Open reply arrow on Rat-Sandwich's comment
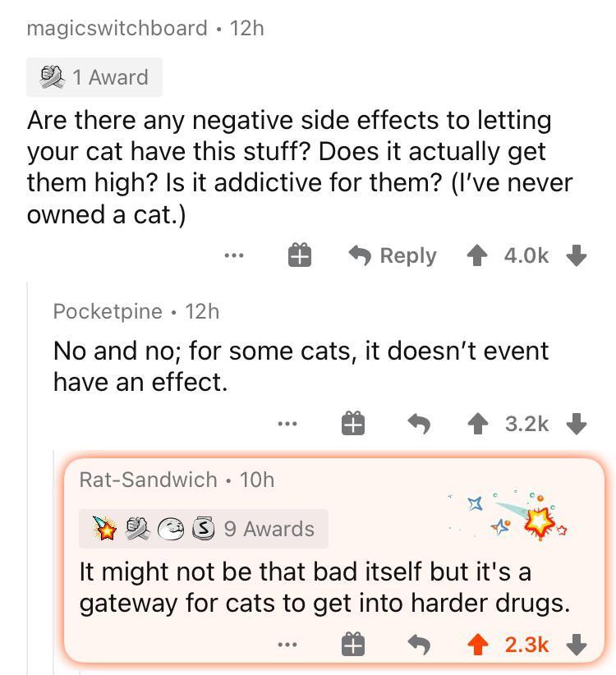This screenshot has height=675, width=616. [420, 645]
